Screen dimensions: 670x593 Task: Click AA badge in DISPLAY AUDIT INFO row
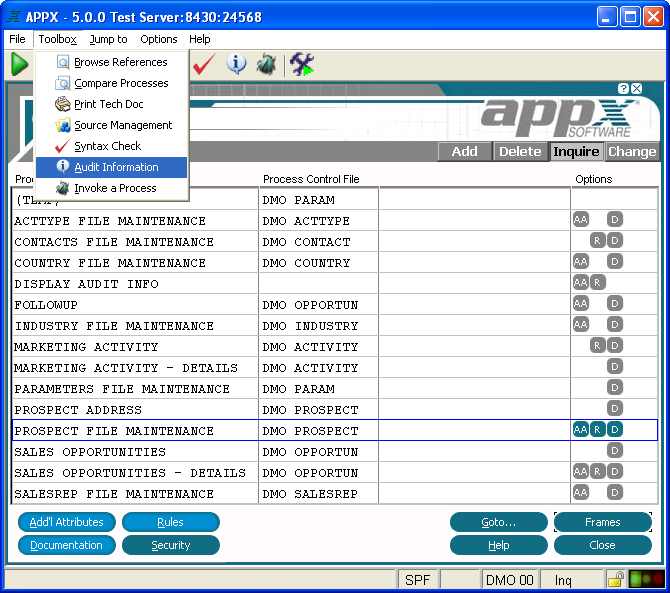pos(581,282)
